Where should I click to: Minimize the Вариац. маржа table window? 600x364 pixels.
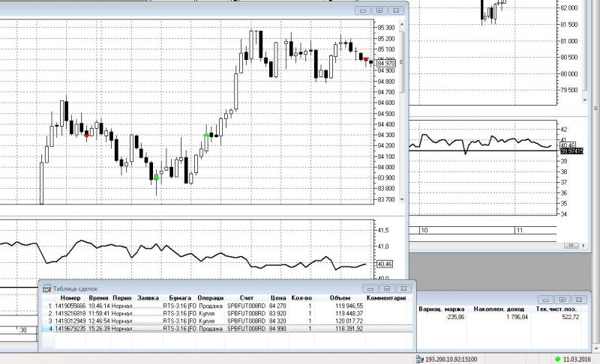(x=545, y=300)
